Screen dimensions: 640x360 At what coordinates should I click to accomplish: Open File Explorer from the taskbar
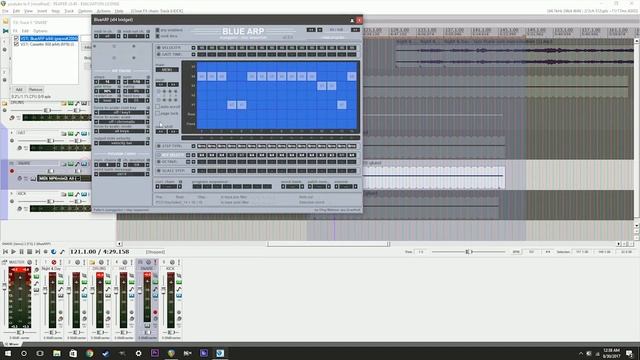point(57,353)
